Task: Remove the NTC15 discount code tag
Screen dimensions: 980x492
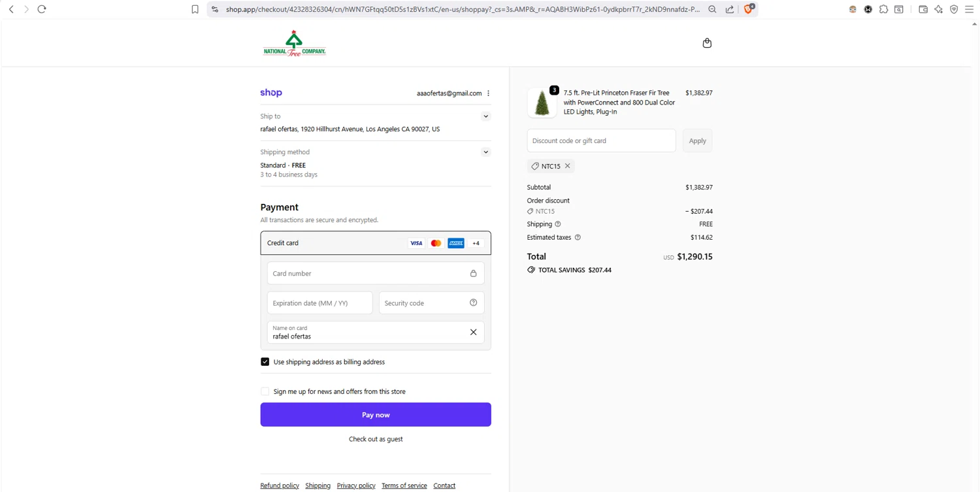Action: tap(568, 166)
